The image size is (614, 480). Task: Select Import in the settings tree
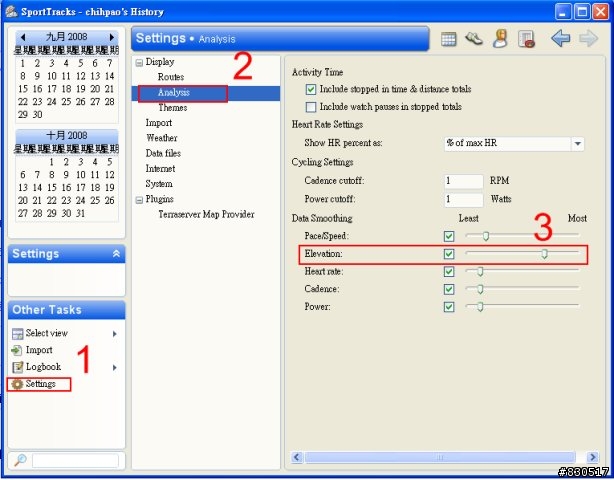tap(159, 123)
